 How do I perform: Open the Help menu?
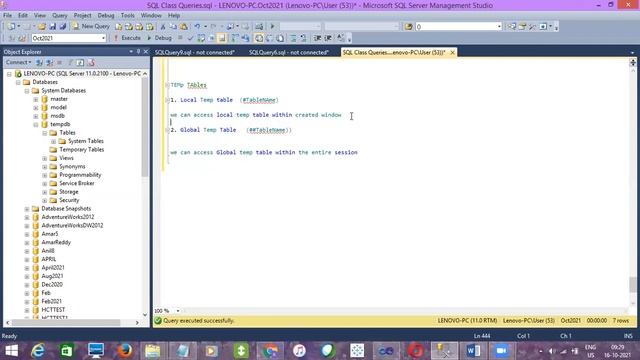point(174,16)
